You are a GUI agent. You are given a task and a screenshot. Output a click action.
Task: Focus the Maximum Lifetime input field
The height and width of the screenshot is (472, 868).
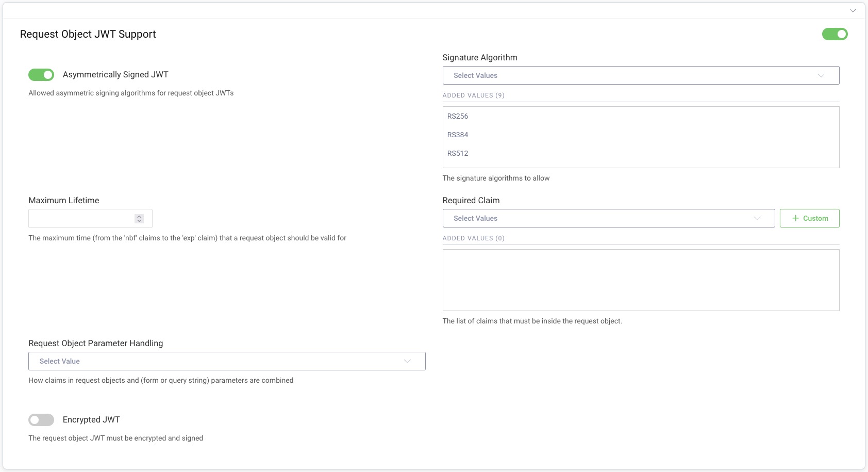[81, 219]
